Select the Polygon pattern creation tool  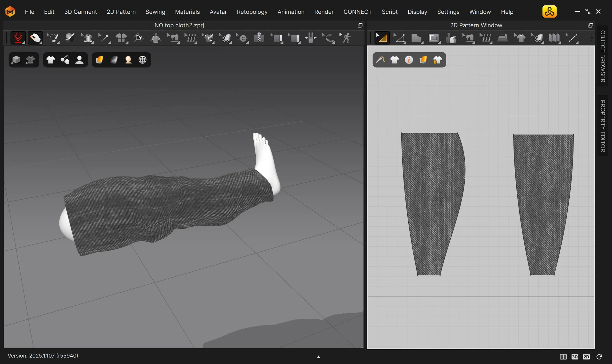tap(417, 38)
